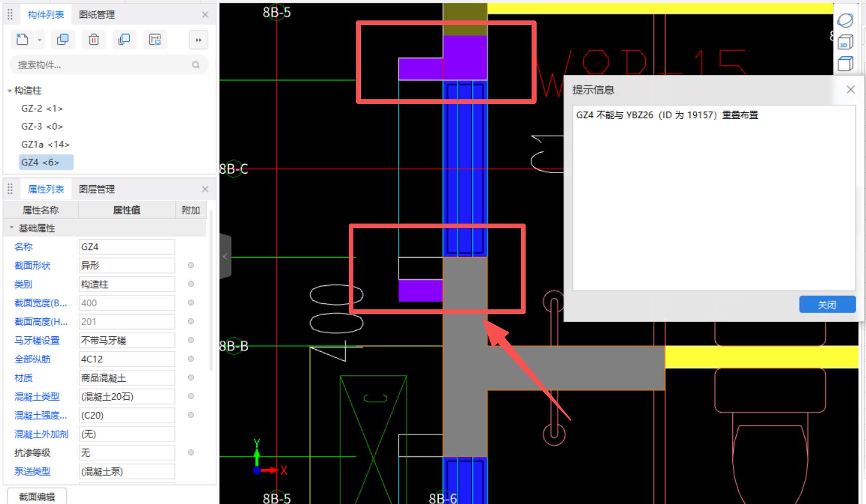This screenshot has width=866, height=504.
Task: Collapse the 构造柱 tree node
Action: pos(9,91)
